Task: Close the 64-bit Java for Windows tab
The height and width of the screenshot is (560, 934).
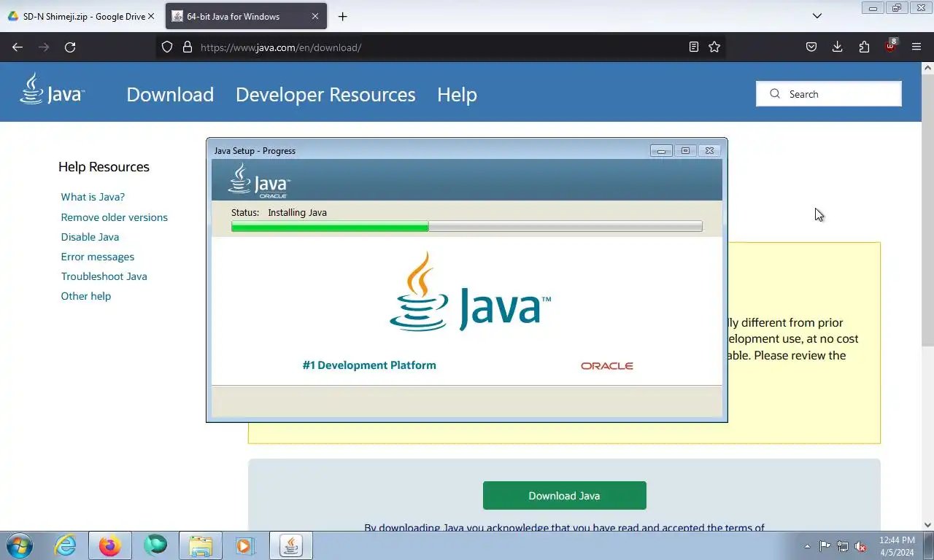Action: coord(315,16)
